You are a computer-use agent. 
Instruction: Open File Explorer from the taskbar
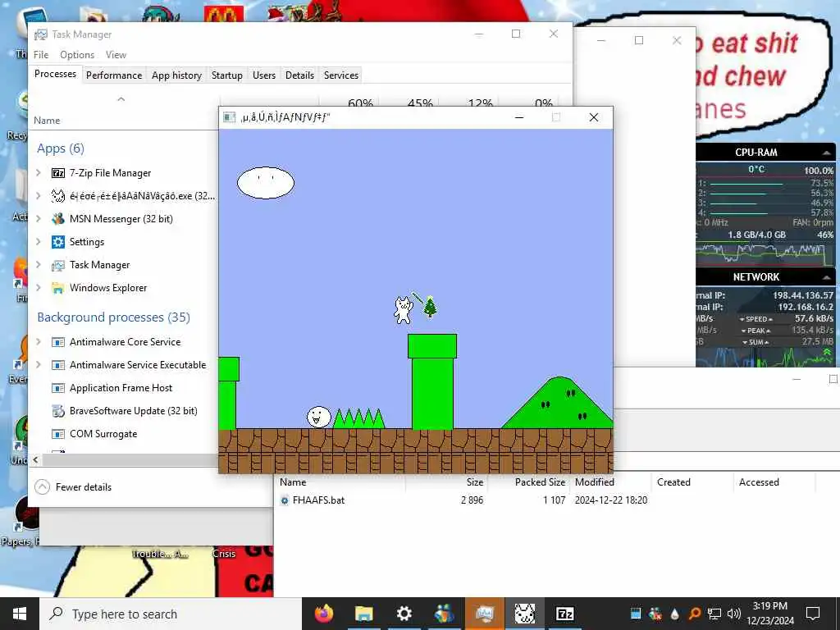363,614
